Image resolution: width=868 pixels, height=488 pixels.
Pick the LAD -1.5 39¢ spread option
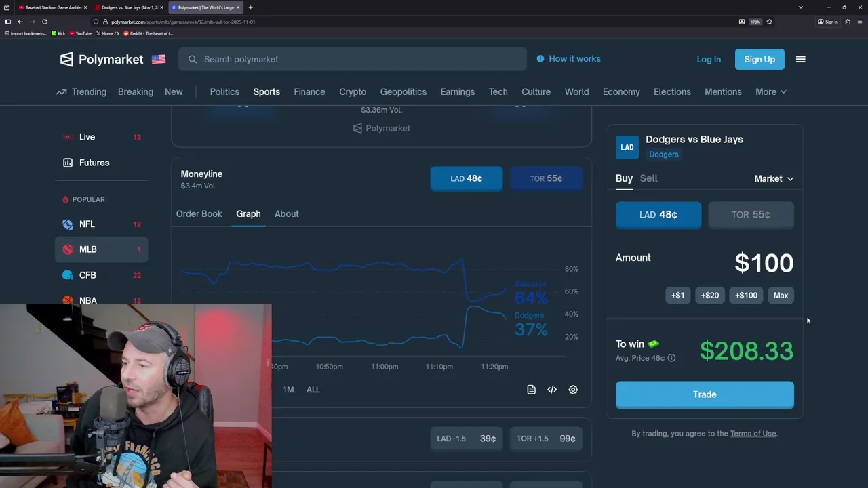(467, 439)
